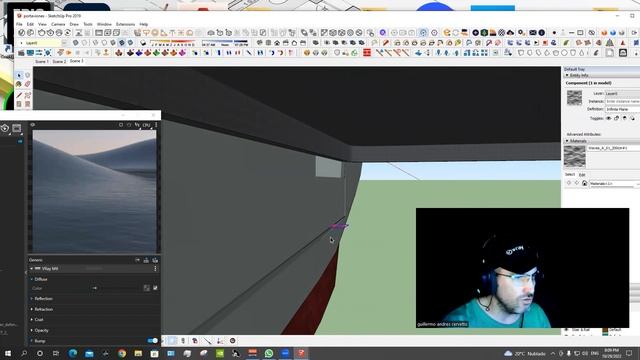Click the Diffuse texture map slot button
Viewport: 640px width, 360px height.
[147, 288]
